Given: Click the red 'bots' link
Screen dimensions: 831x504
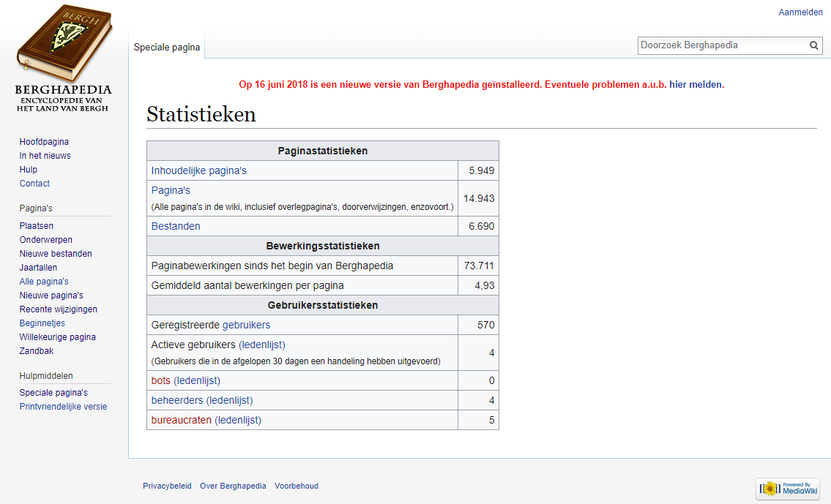Looking at the screenshot, I should tap(160, 380).
